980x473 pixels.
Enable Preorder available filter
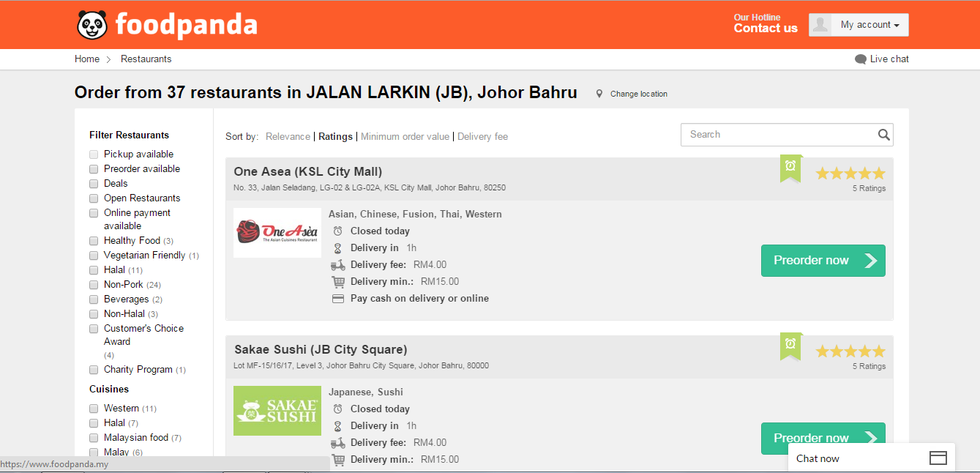click(x=94, y=169)
